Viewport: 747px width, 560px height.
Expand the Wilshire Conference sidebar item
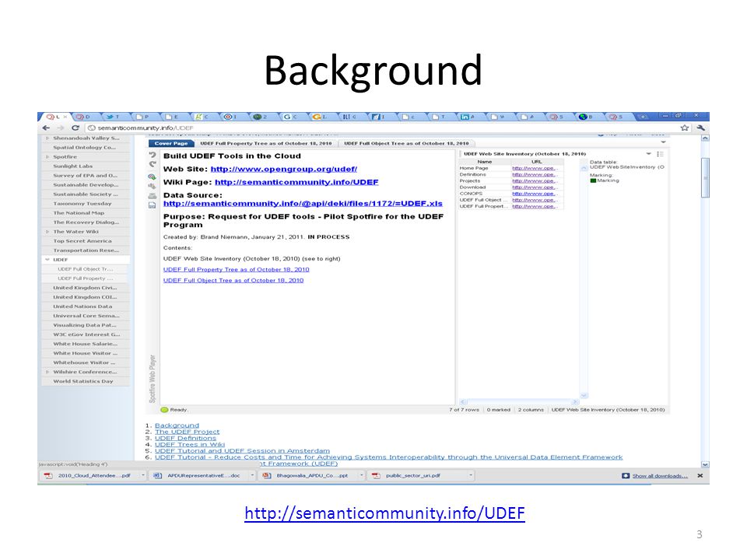tap(47, 372)
